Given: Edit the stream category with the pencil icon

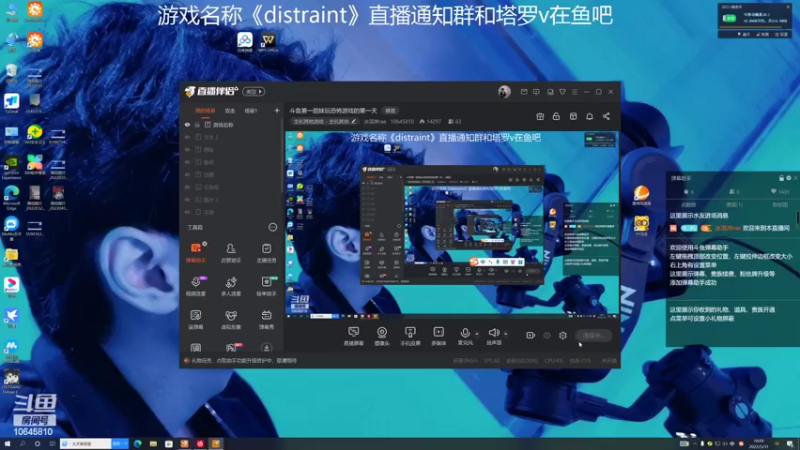Looking at the screenshot, I should coord(354,121).
